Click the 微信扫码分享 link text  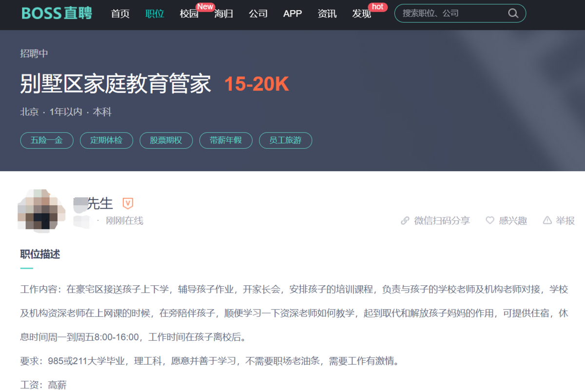(x=442, y=220)
